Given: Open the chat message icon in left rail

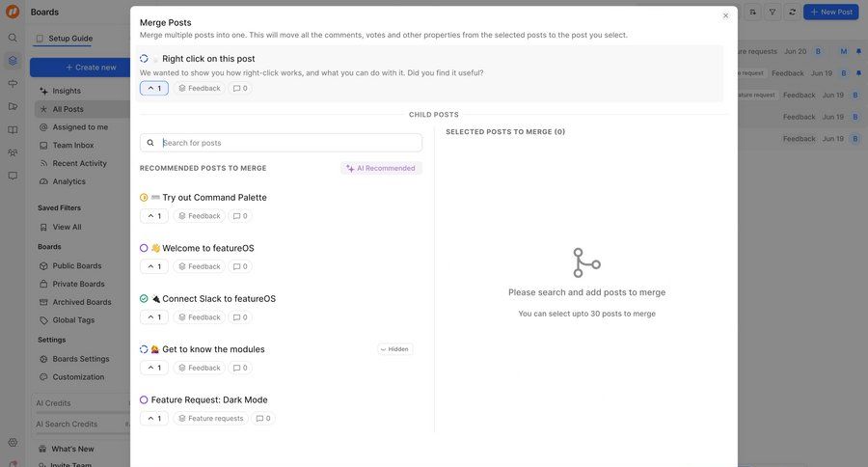Looking at the screenshot, I should 13,176.
